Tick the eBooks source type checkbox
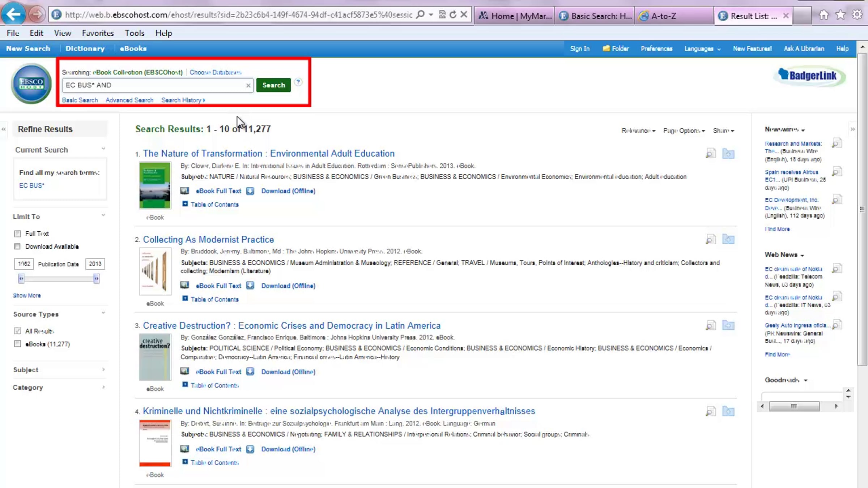 click(x=17, y=344)
